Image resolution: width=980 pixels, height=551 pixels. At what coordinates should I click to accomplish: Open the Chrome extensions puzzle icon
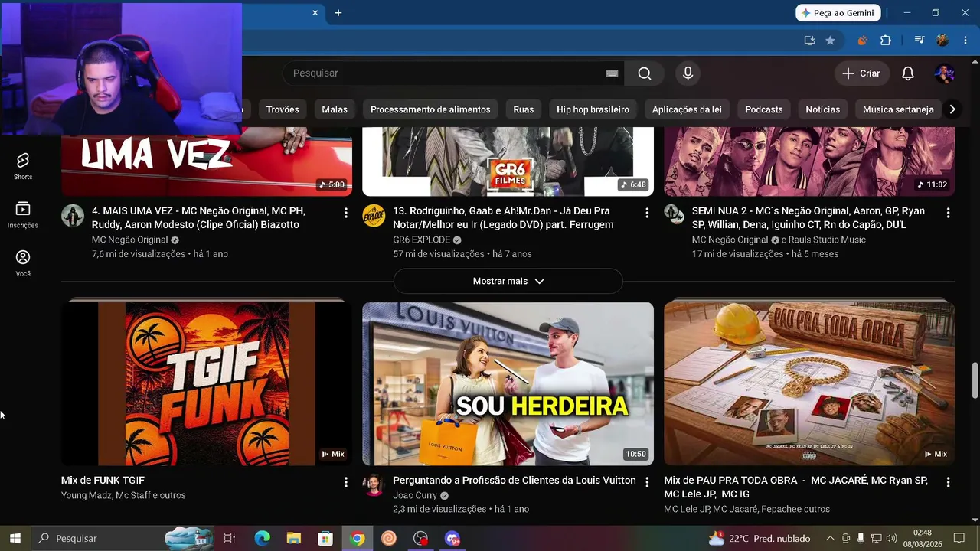[x=886, y=41]
